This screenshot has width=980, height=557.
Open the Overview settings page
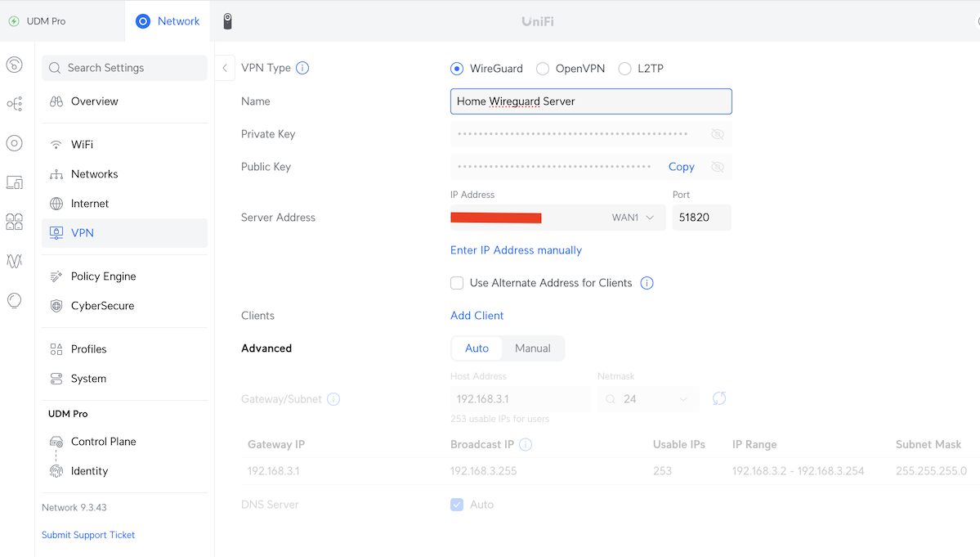tap(124, 101)
